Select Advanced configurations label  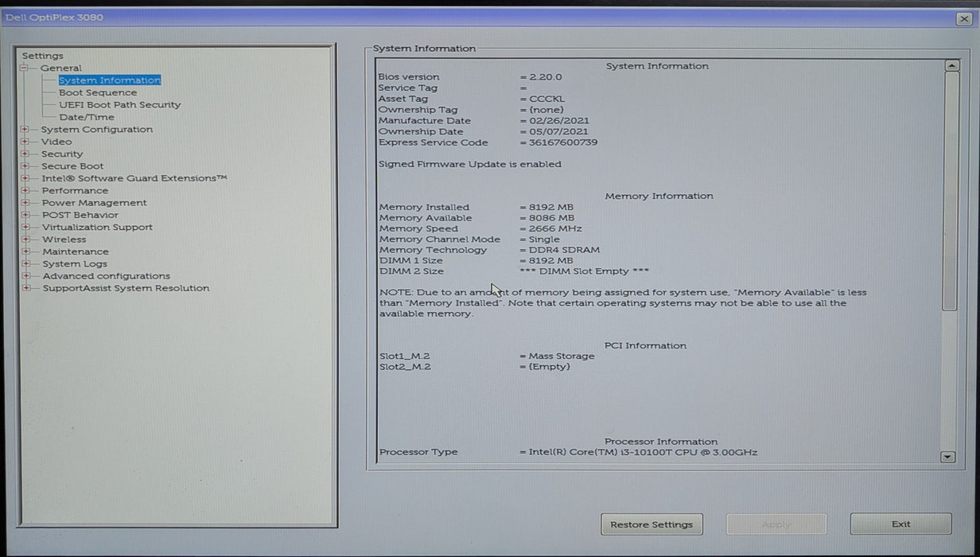point(107,276)
